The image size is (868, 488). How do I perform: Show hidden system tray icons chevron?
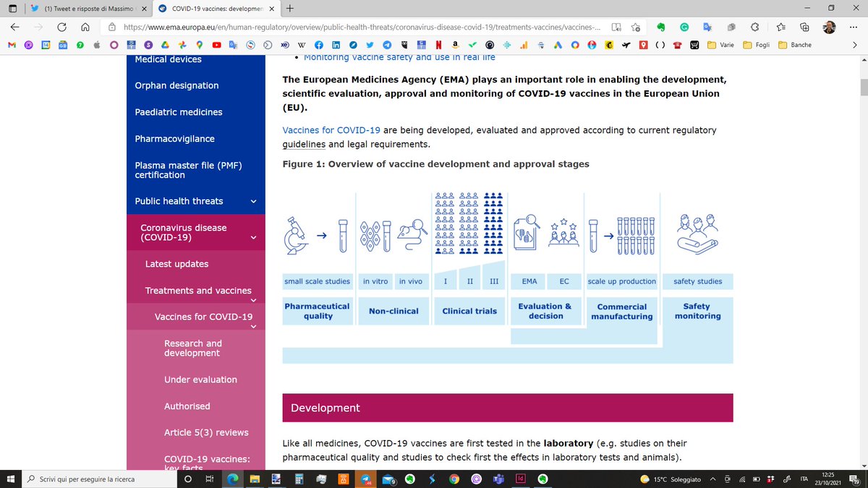tap(713, 479)
